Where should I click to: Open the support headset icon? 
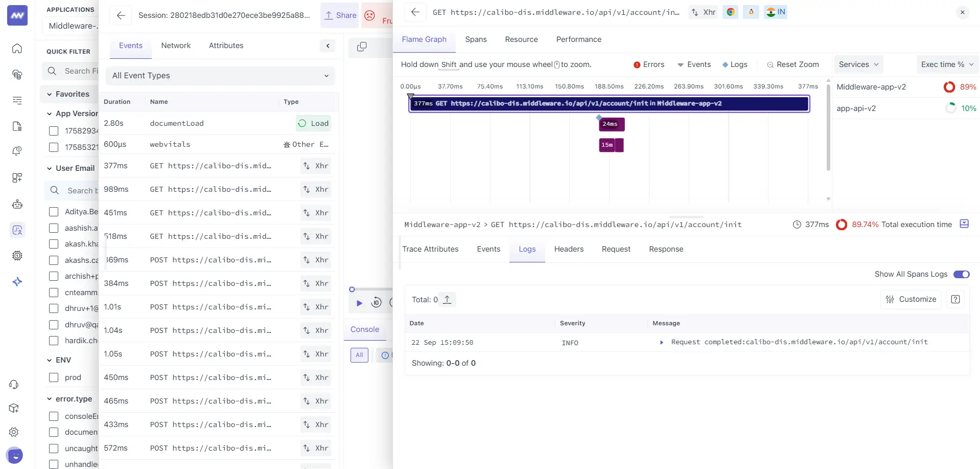tap(14, 385)
